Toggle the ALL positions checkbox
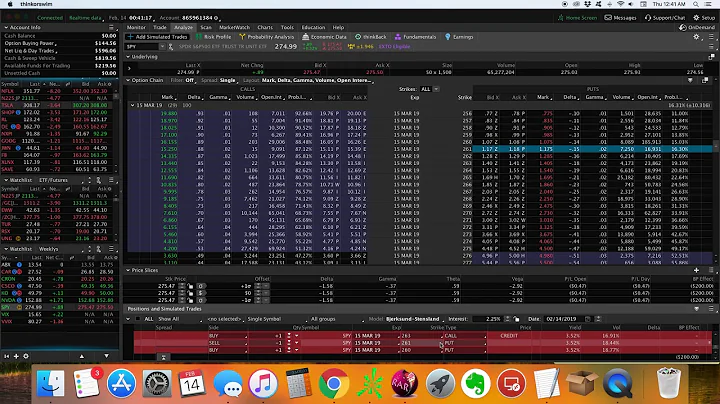 pyautogui.click(x=137, y=319)
